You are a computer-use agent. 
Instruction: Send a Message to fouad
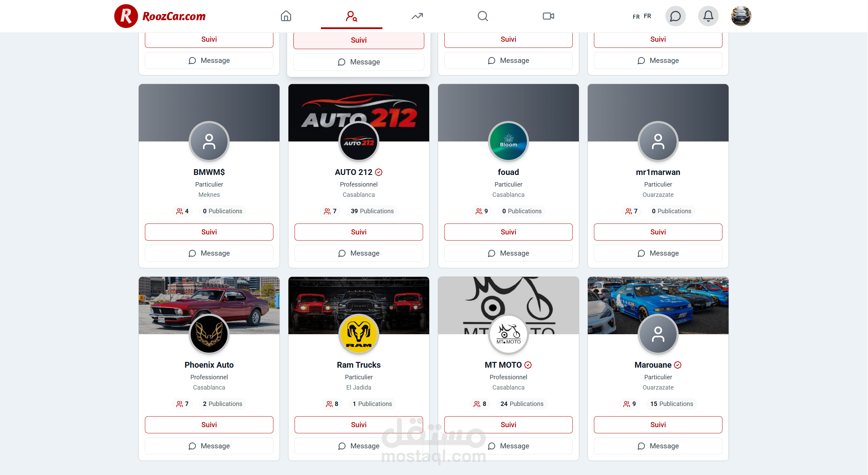click(x=508, y=253)
